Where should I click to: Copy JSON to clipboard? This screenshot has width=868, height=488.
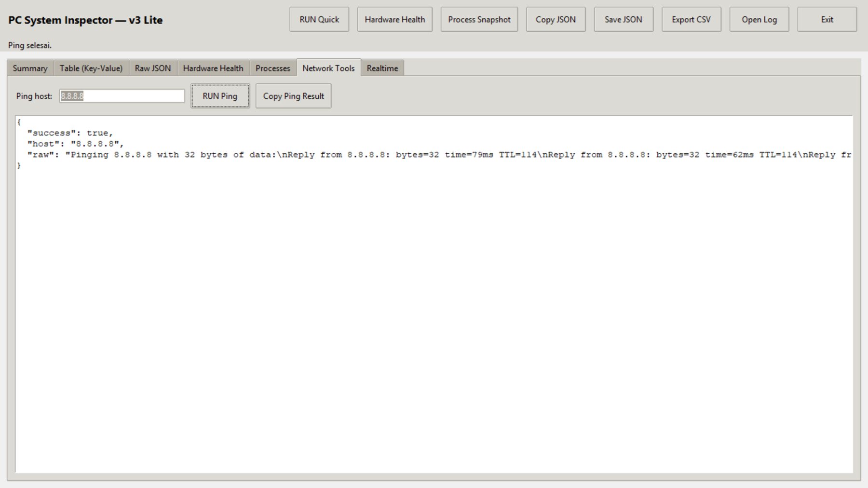click(555, 19)
